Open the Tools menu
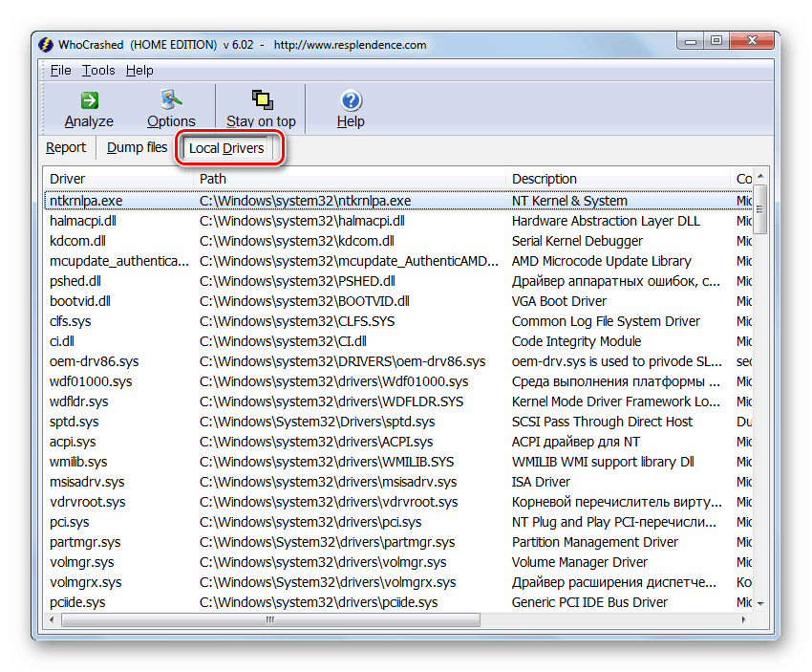812x672 pixels. click(x=98, y=71)
